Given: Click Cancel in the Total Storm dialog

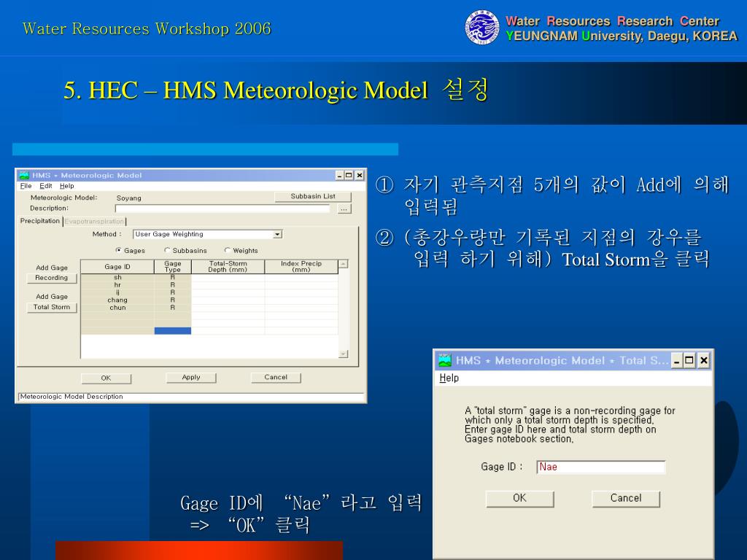Looking at the screenshot, I should tap(625, 499).
